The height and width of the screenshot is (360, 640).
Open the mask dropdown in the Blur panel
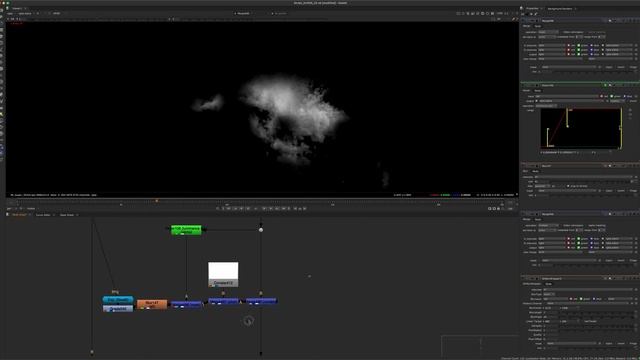(x=568, y=191)
